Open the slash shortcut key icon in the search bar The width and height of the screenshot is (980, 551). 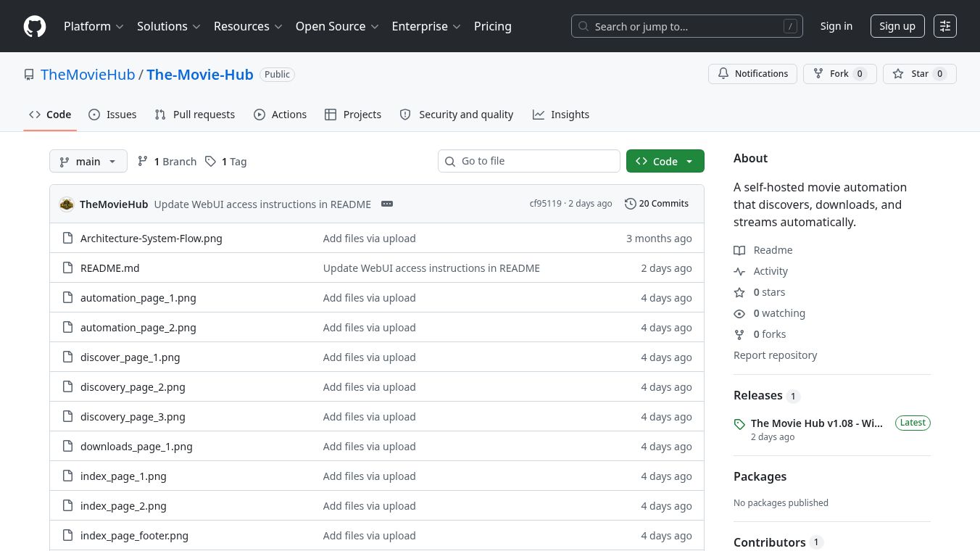(790, 26)
